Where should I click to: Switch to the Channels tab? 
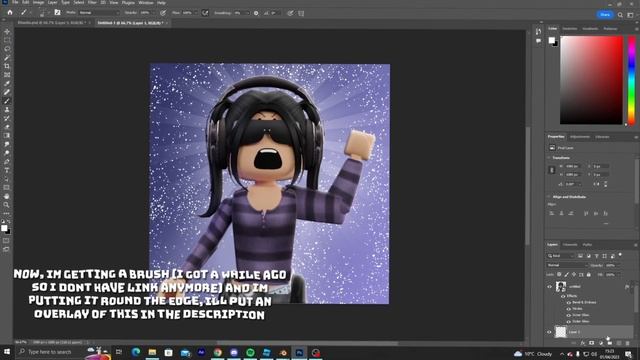[570, 245]
